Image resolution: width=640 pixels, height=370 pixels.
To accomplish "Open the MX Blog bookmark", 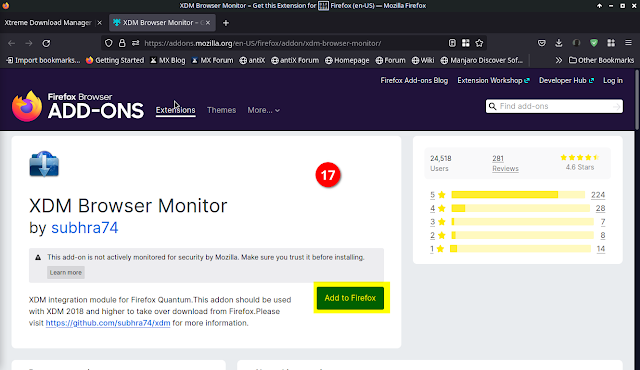I will tap(167, 60).
